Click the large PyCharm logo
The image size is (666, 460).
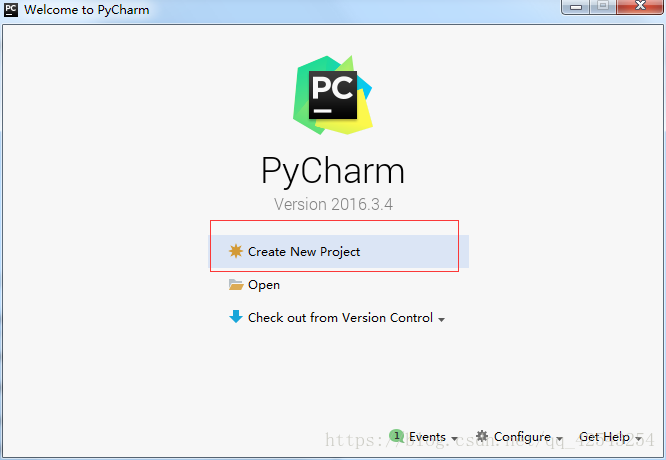[333, 95]
